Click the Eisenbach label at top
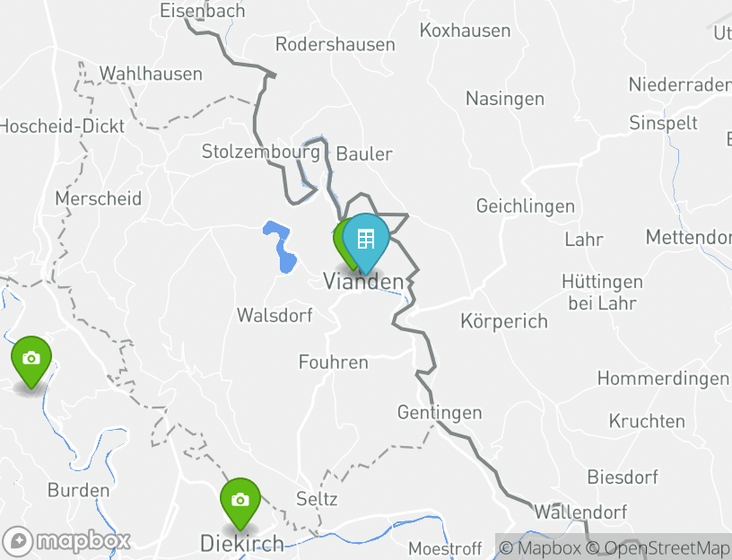Screen dimensions: 732x560 [202, 11]
